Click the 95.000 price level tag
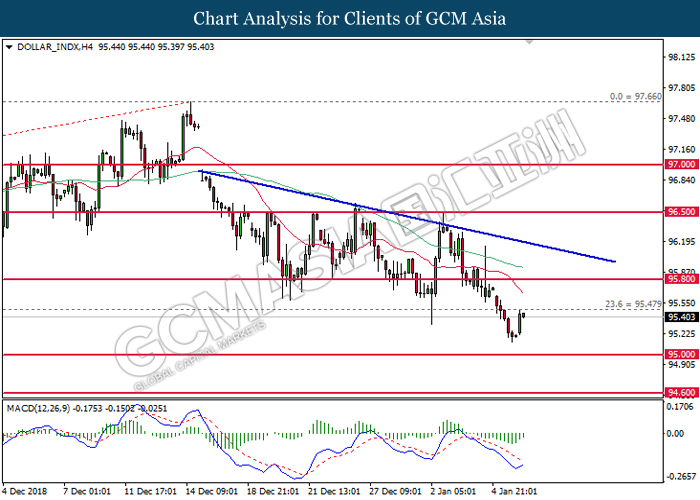 coord(681,354)
